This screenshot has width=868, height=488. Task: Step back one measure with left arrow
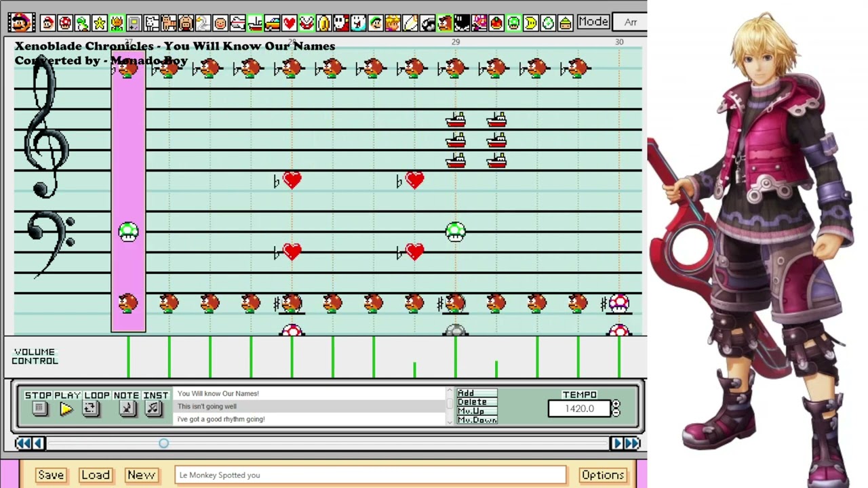[38, 443]
